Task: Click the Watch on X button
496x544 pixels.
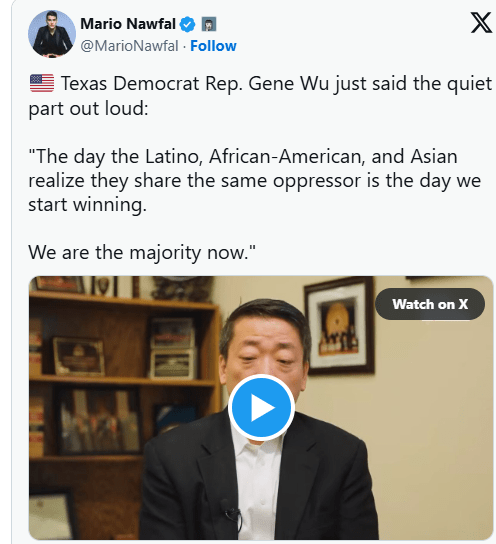Action: tap(430, 304)
